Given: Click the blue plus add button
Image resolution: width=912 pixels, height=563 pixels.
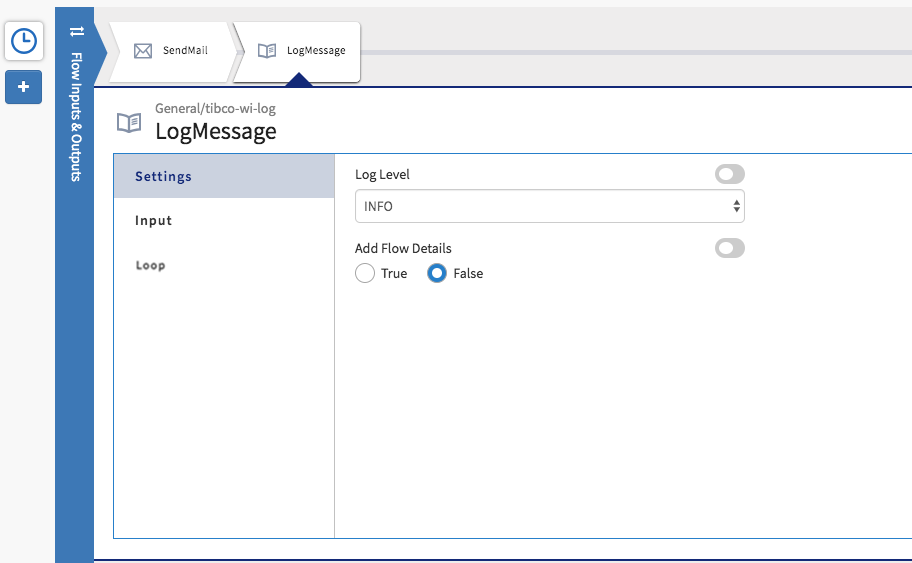Looking at the screenshot, I should tap(24, 87).
